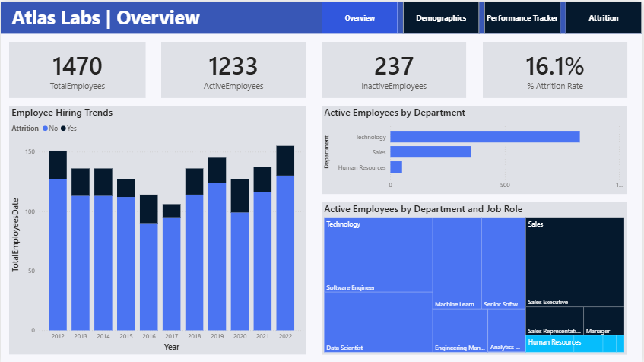Viewport: 644px width, 362px height.
Task: Click the Analytics treemap tile
Action: tap(507, 331)
